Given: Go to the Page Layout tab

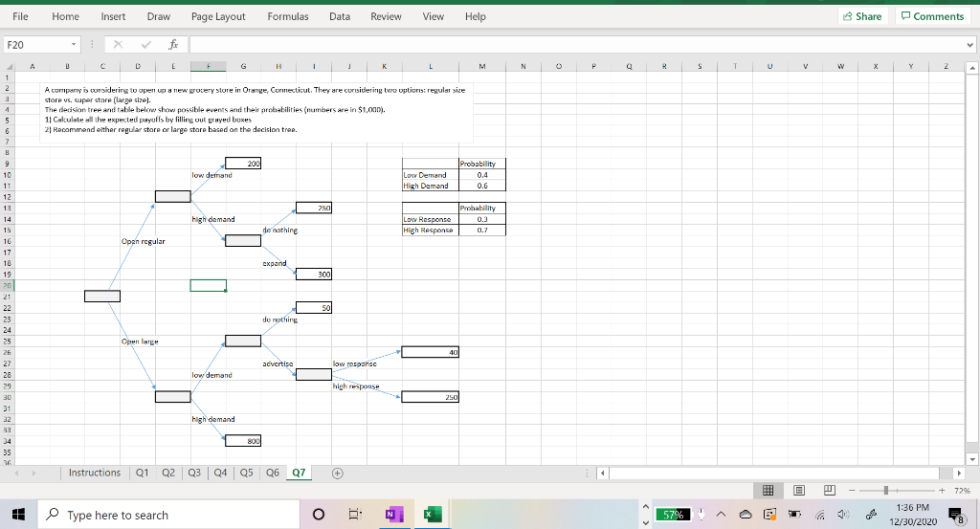Looking at the screenshot, I should 218,16.
